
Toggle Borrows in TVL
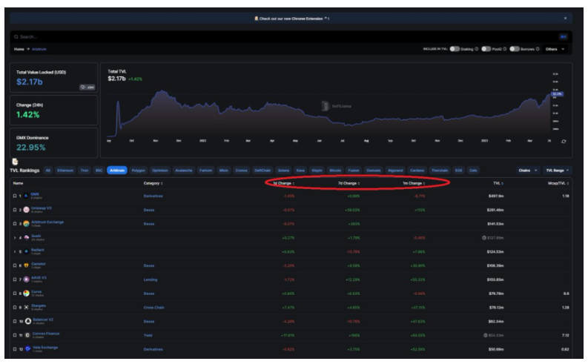coord(514,49)
